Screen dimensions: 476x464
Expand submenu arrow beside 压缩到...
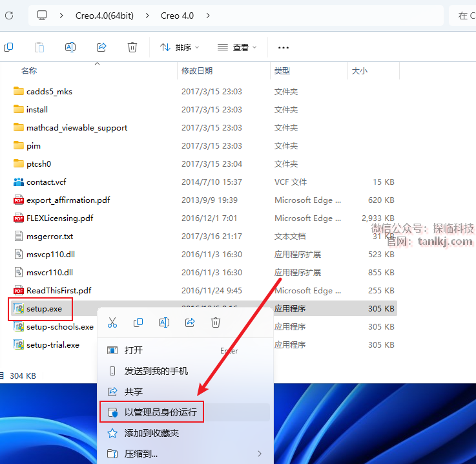pyautogui.click(x=260, y=454)
